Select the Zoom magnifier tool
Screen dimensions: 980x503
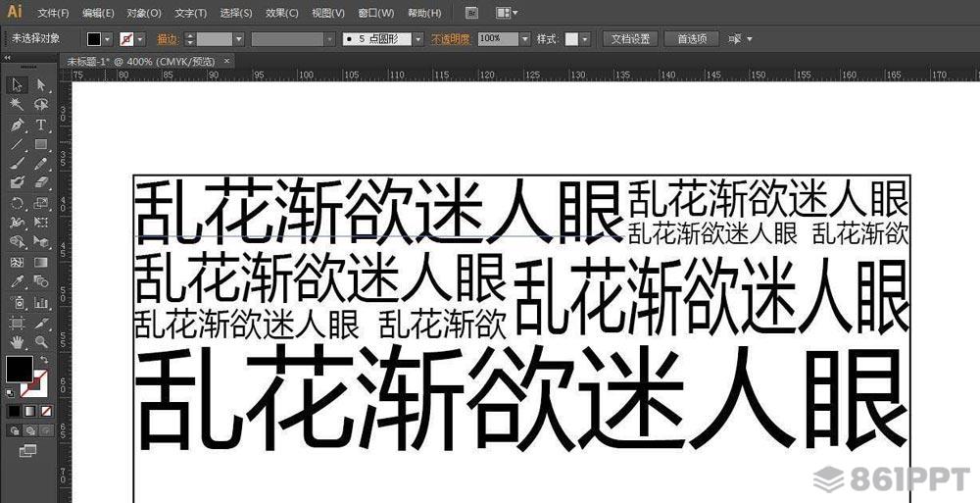(41, 341)
